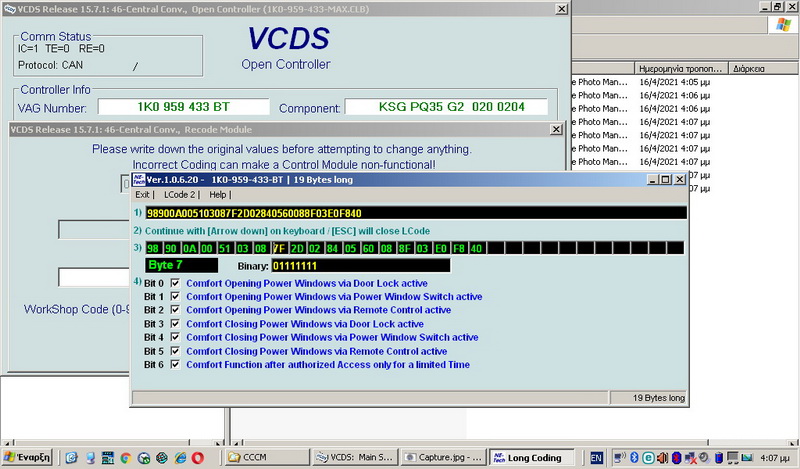
Task: Click the blue Bluetooth tray icon
Action: 634,458
